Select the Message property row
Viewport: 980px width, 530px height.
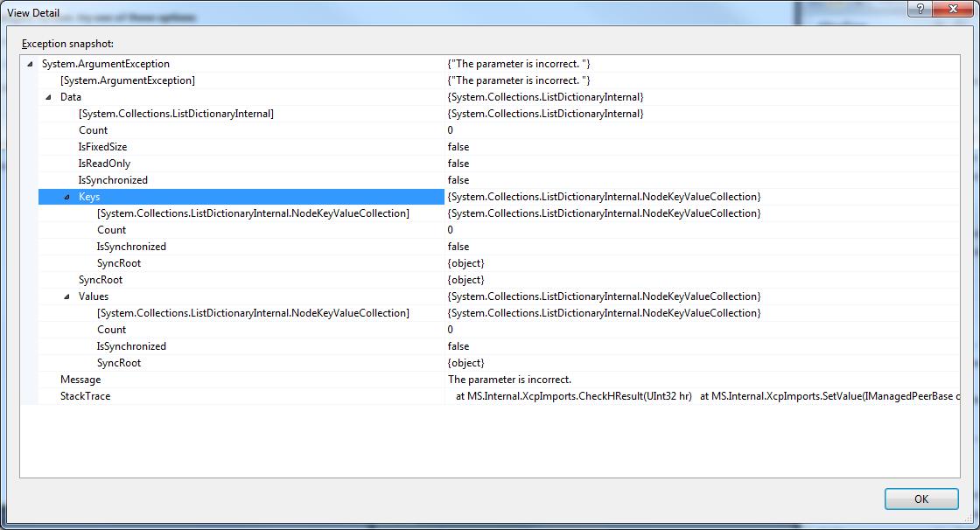coord(490,380)
